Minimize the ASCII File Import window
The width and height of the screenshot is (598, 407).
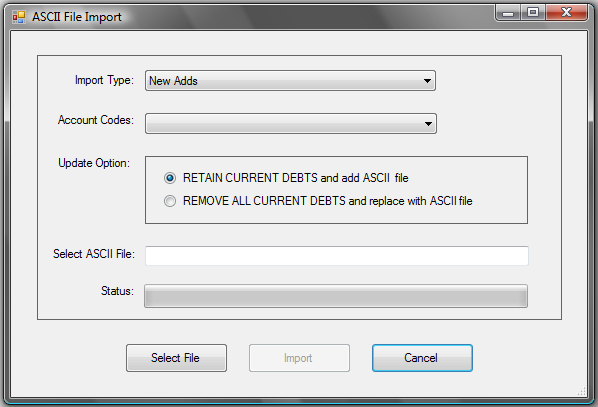point(508,13)
